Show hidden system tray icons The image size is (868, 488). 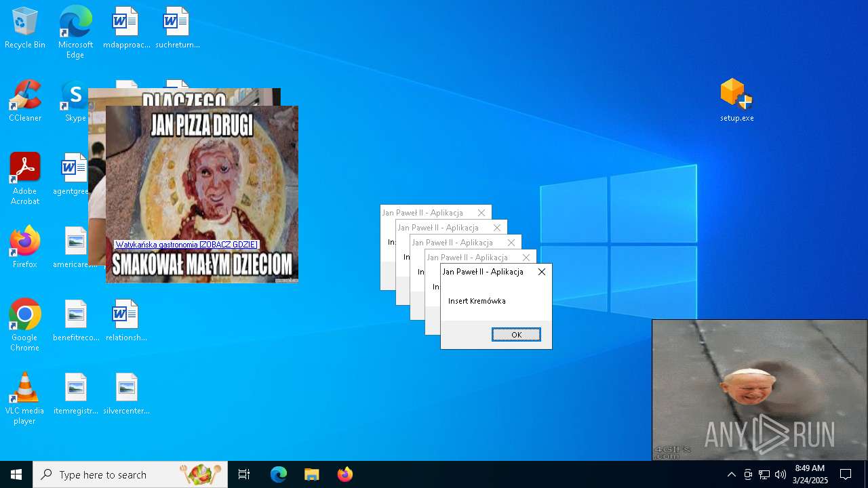(x=731, y=474)
